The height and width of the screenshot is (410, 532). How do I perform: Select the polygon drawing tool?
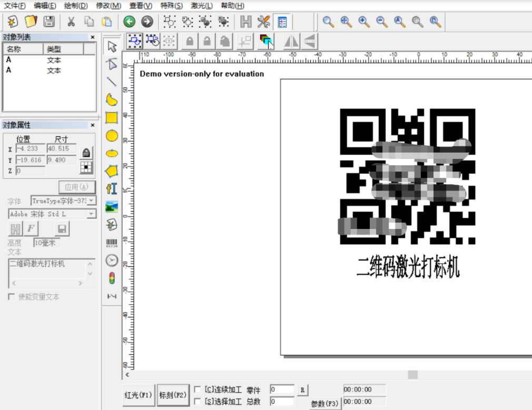(x=112, y=171)
